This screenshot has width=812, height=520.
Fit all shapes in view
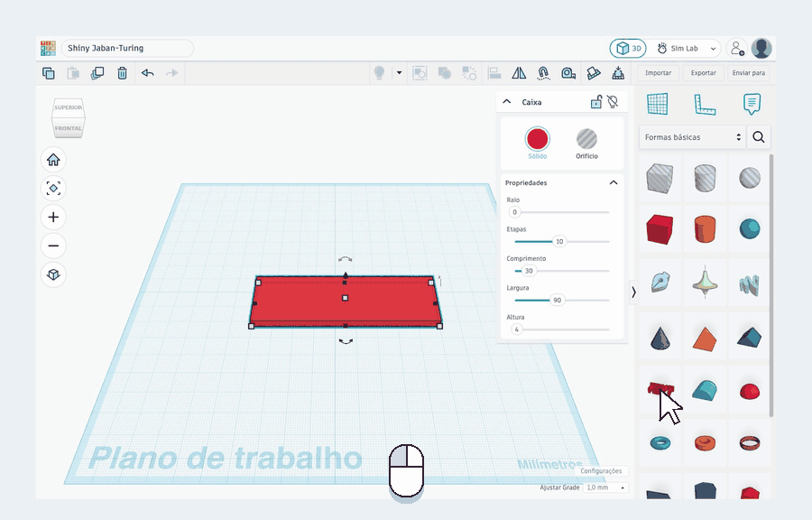pyautogui.click(x=53, y=188)
